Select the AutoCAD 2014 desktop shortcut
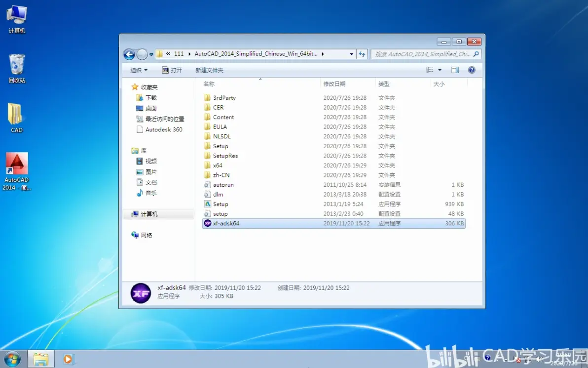Image resolution: width=588 pixels, height=368 pixels. point(16,171)
